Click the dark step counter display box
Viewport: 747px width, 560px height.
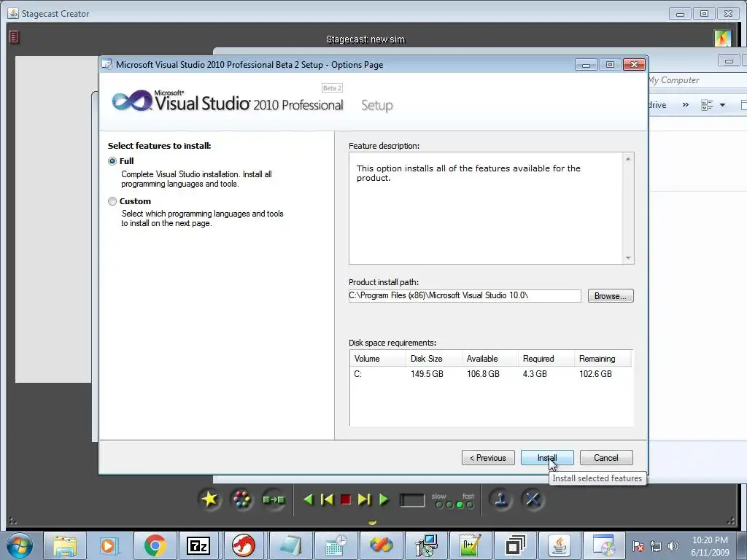[412, 500]
